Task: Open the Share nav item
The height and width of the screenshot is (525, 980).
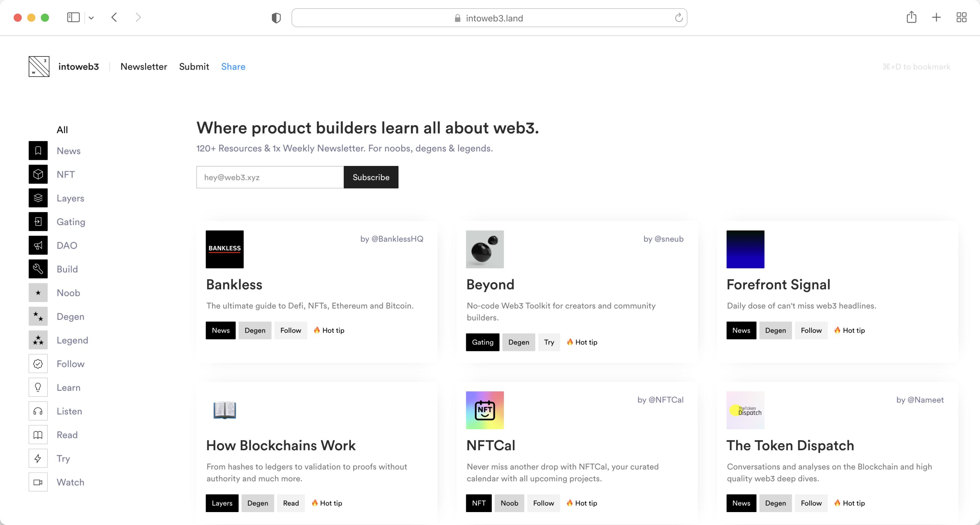Action: [233, 67]
